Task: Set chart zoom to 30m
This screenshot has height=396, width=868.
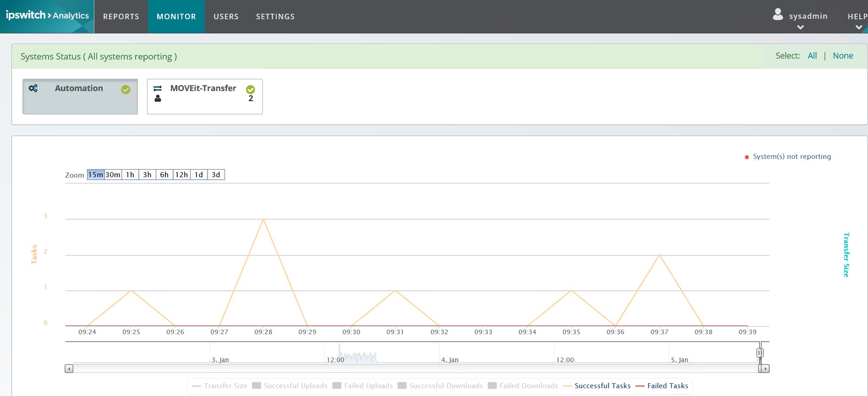Action: pyautogui.click(x=113, y=175)
